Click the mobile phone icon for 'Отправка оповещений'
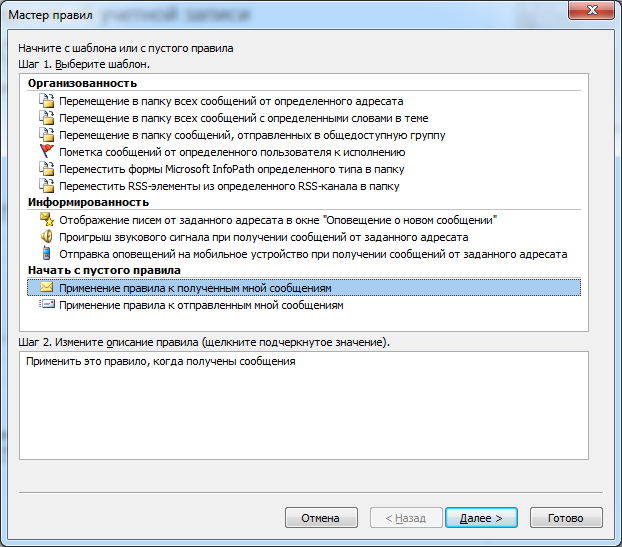Screen dimensions: 622x547 46,253
